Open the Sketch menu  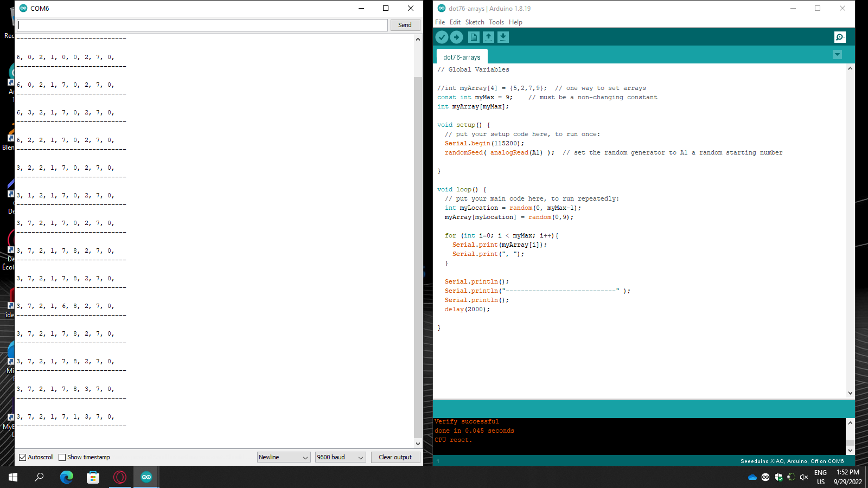475,22
